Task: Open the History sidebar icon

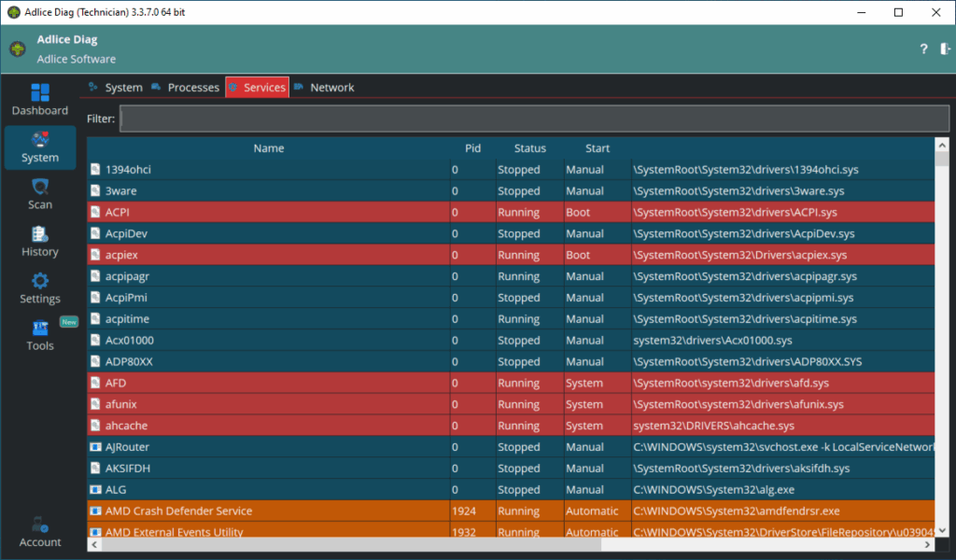Action: pos(39,241)
